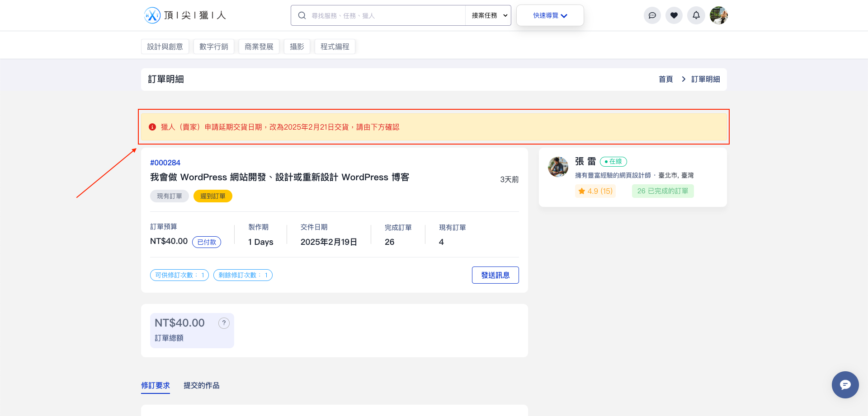Click the 頂尖獵人 site logo
868x416 pixels.
click(184, 15)
